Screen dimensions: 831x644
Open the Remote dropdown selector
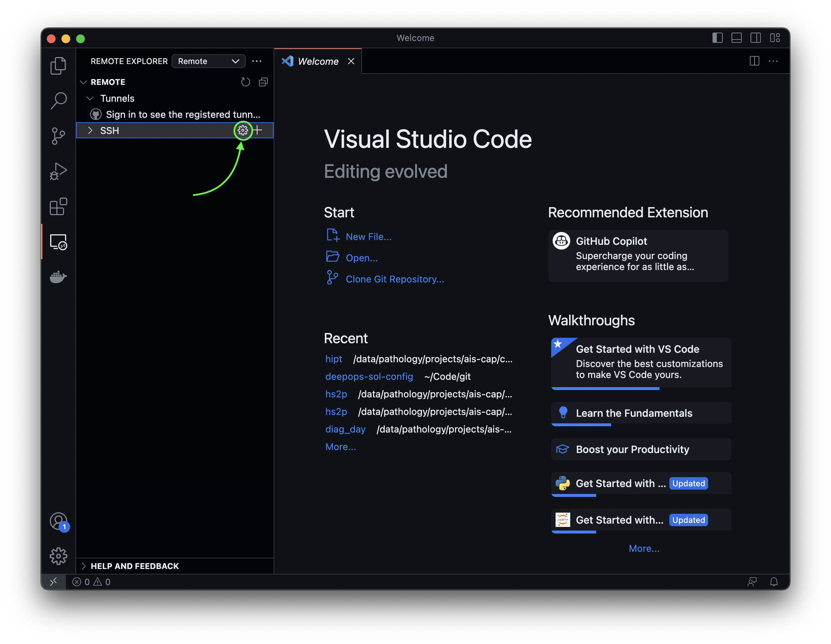click(x=208, y=61)
